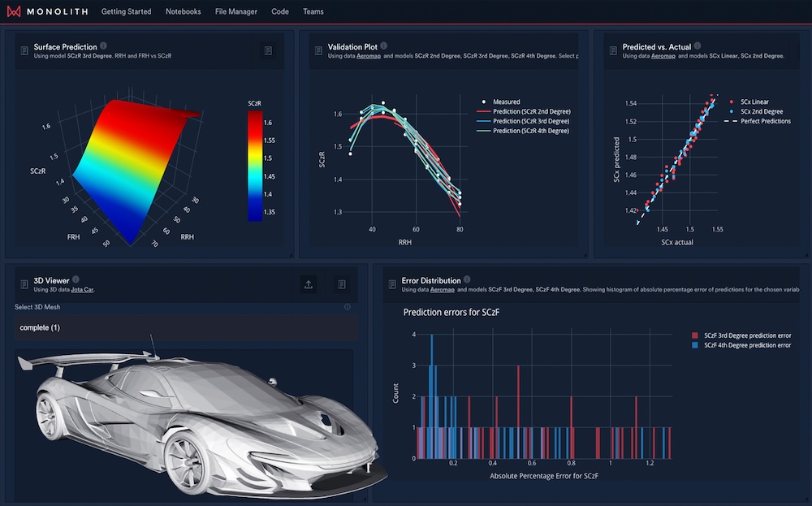812x506 pixels.
Task: Click the SCzR rainbow color scale bar
Action: click(x=256, y=167)
